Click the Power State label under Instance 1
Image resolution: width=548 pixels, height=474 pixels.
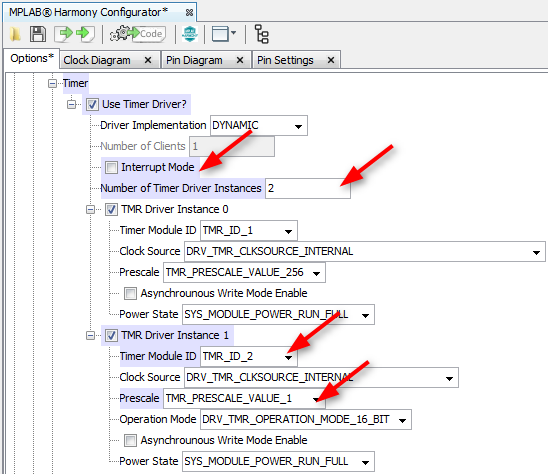click(x=149, y=461)
